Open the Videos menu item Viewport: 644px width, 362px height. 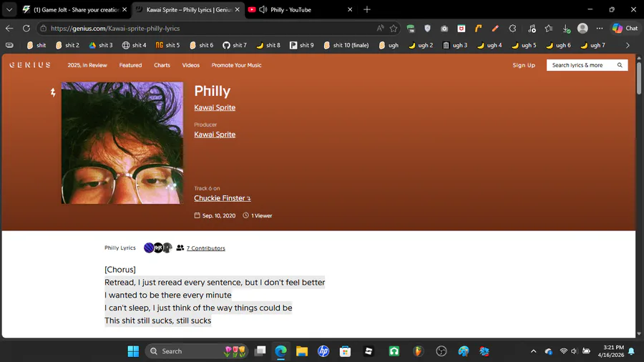[x=190, y=65]
